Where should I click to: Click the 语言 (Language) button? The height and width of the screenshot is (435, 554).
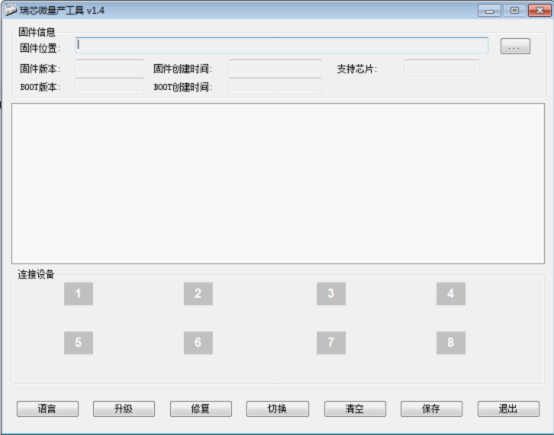(x=48, y=409)
